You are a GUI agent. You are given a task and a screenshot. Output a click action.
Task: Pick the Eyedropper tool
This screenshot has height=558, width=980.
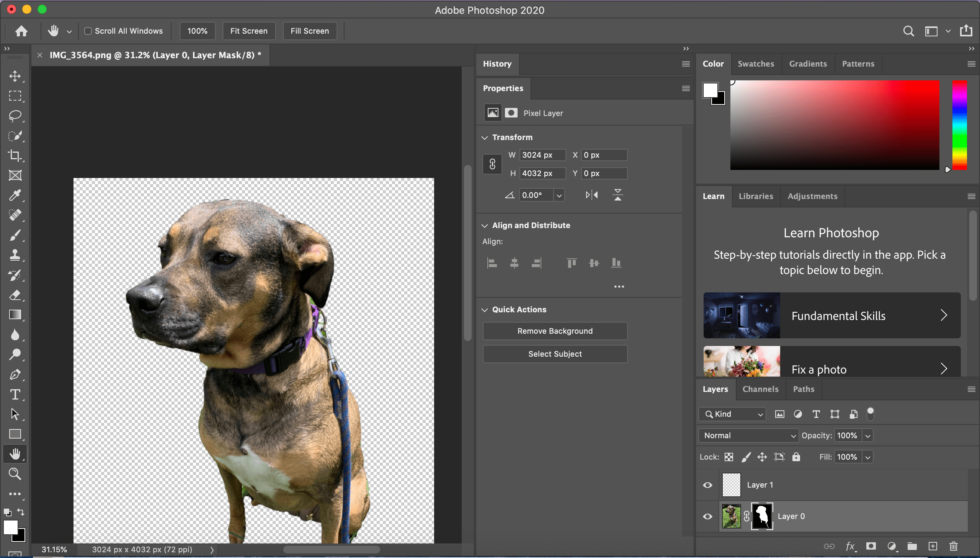pos(15,195)
